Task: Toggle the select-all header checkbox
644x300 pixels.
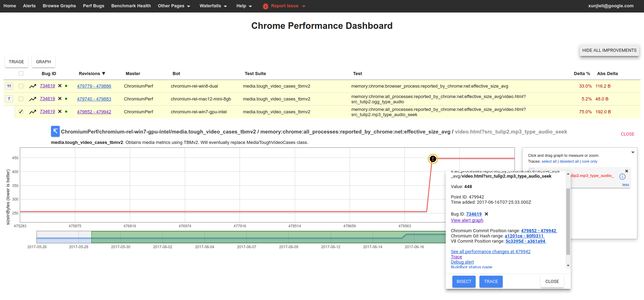Action: (21, 73)
